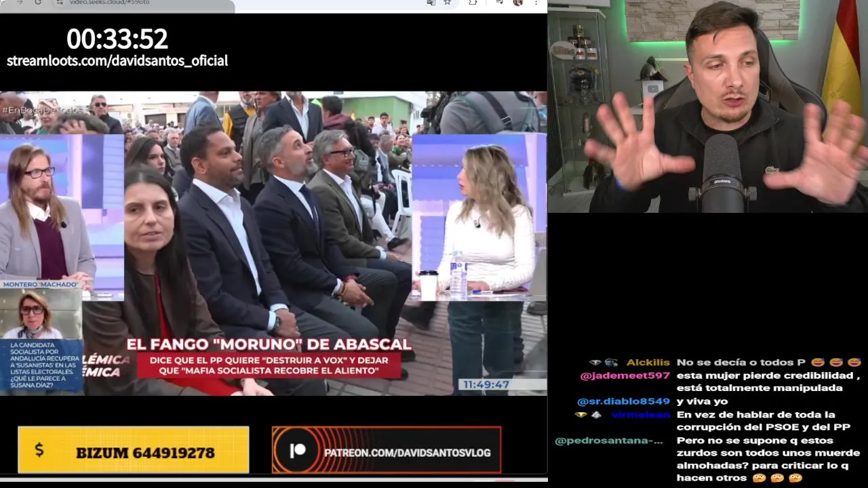
Task: Reload the browser page
Action: click(x=38, y=3)
